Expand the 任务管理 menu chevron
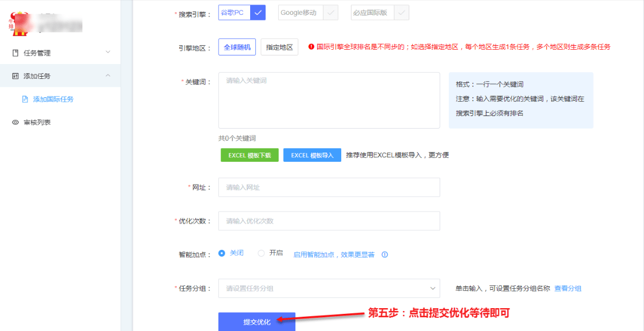 point(108,53)
